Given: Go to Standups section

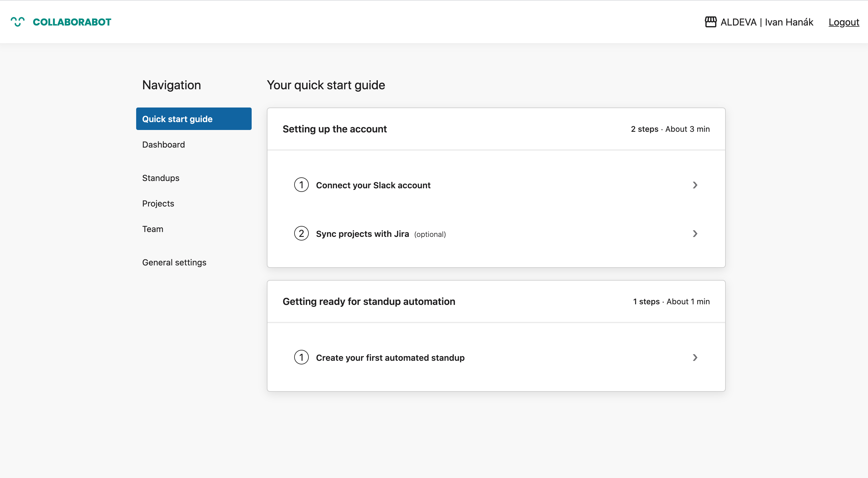Looking at the screenshot, I should click(161, 178).
